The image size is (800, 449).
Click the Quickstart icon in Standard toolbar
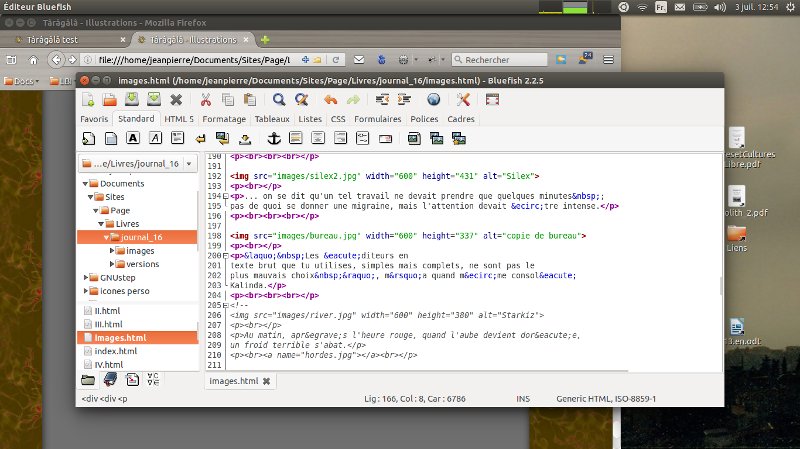88,138
